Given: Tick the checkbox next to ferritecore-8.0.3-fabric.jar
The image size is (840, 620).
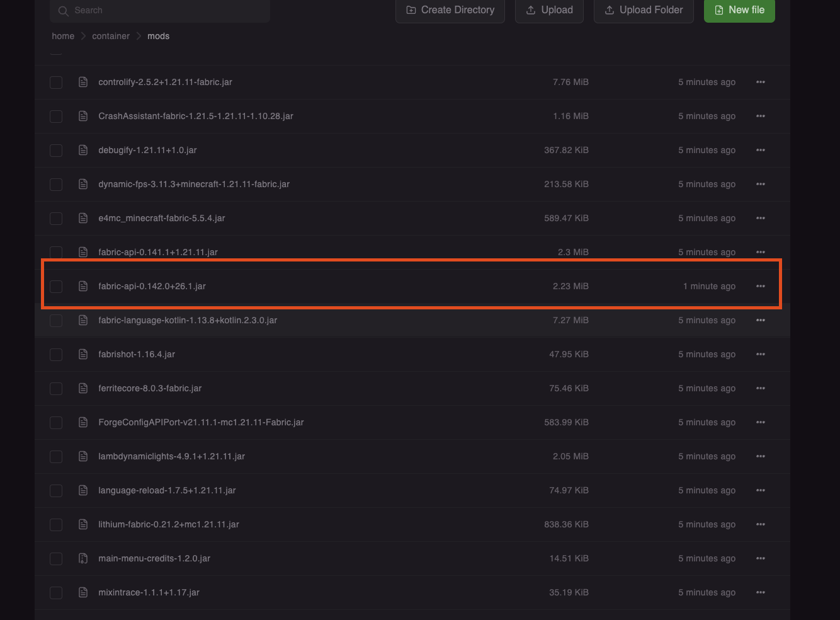Looking at the screenshot, I should coord(56,388).
